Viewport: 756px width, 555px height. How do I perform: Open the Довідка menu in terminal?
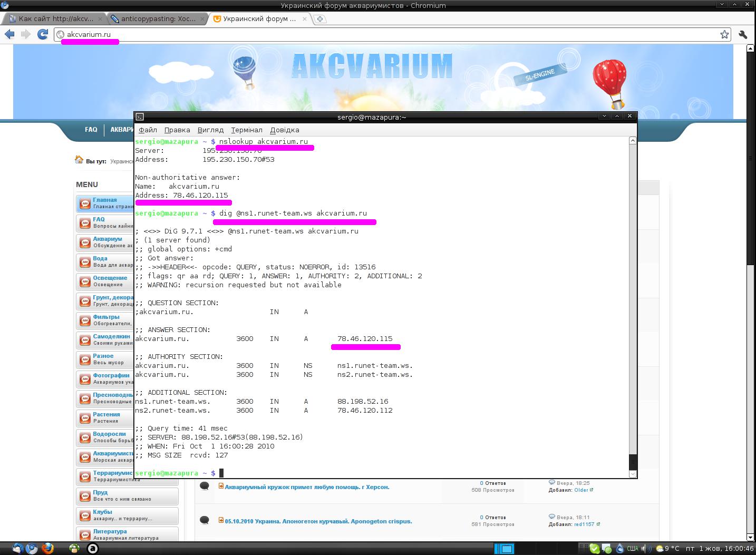point(284,130)
